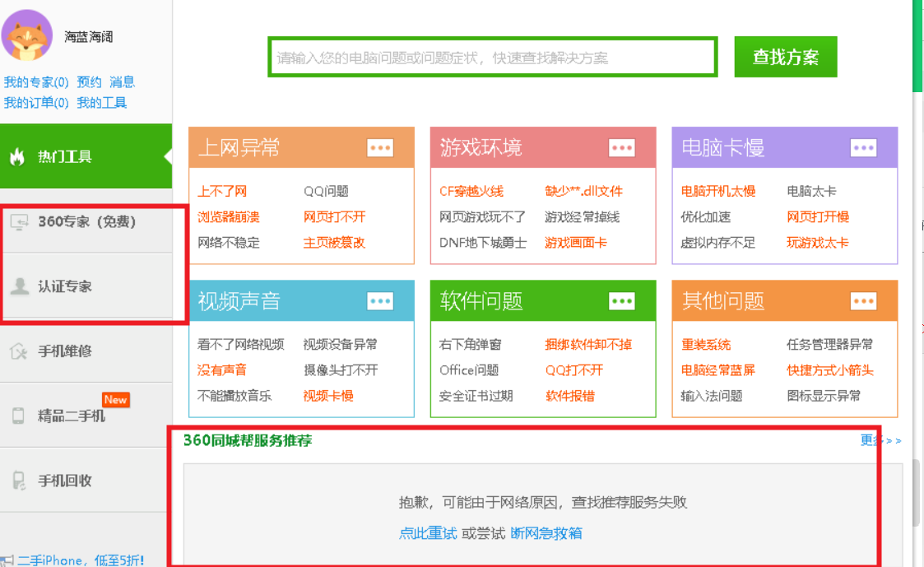Select the 快捷方式小箭头 issue
Image resolution: width=924 pixels, height=567 pixels.
pyautogui.click(x=829, y=370)
